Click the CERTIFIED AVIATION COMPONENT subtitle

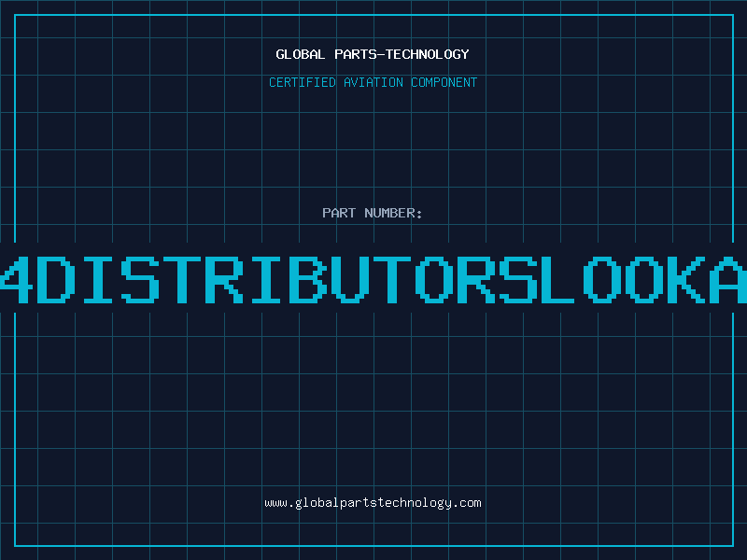pyautogui.click(x=373, y=82)
